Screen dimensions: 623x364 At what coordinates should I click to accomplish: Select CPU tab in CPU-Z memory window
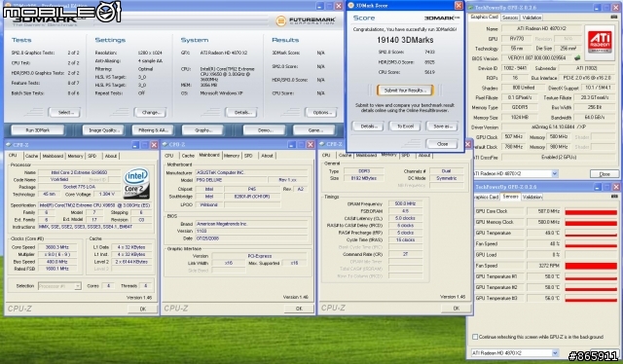click(326, 155)
